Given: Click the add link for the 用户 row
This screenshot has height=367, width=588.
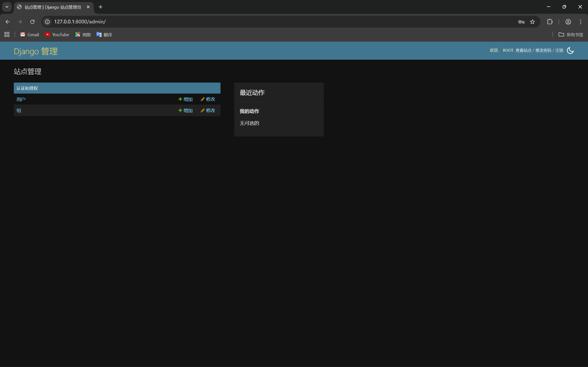Looking at the screenshot, I should (186, 99).
